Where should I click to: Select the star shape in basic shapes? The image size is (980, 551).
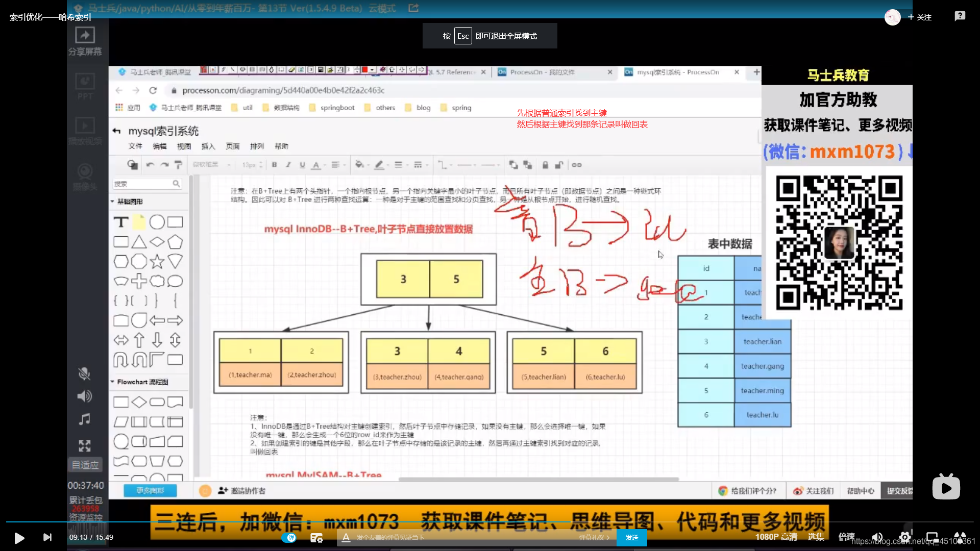coord(157,262)
